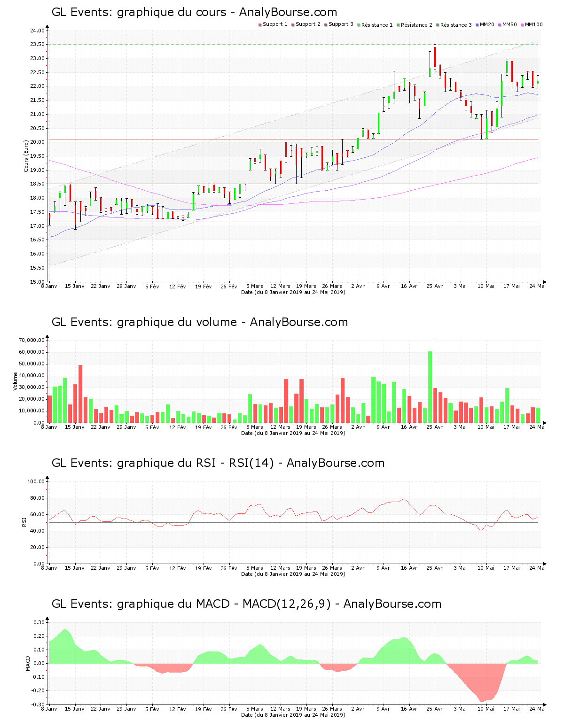Select the Support 2 legend label
This screenshot has width=564, height=728.
point(308,24)
